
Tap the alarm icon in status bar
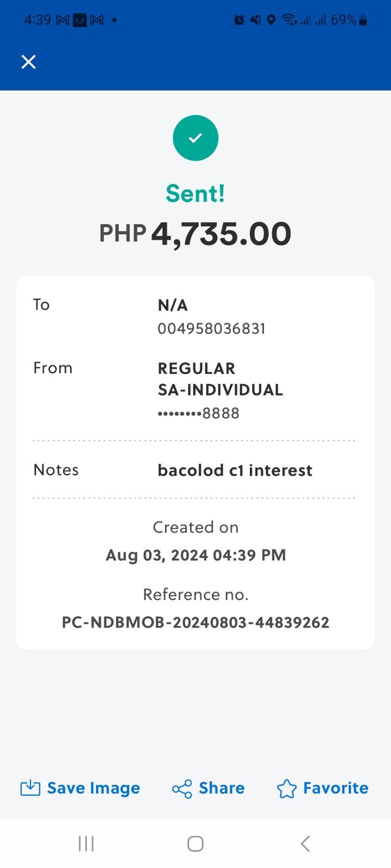pyautogui.click(x=239, y=21)
